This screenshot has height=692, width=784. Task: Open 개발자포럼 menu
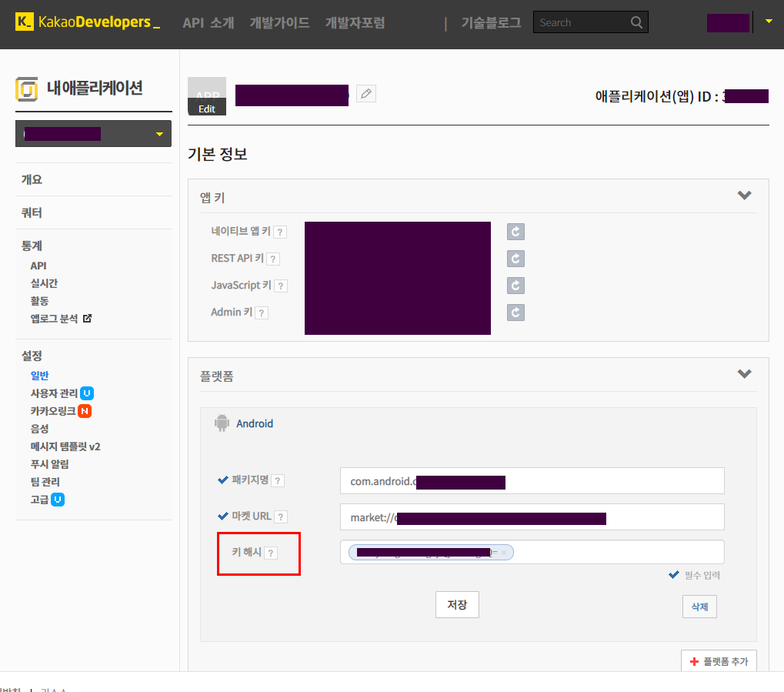tap(355, 22)
